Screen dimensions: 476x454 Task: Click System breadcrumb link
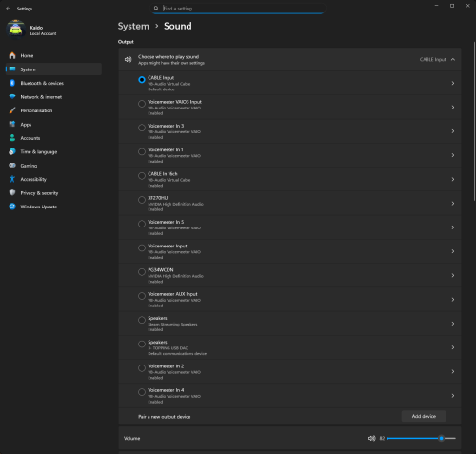(133, 26)
